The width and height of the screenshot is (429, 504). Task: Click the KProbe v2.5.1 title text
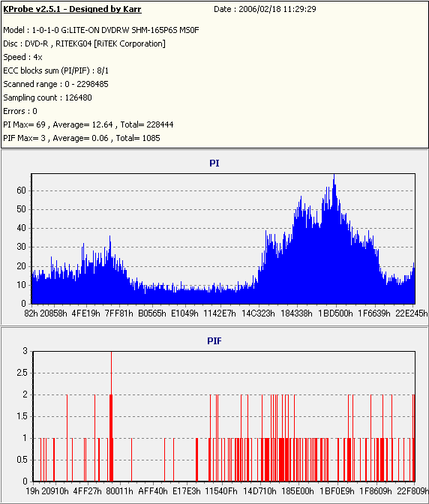(x=72, y=9)
